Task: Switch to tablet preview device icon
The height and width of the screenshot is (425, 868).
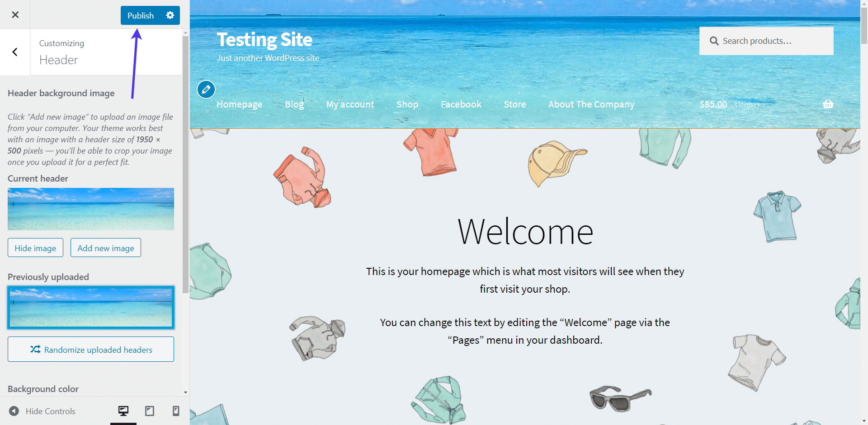Action: 150,411
